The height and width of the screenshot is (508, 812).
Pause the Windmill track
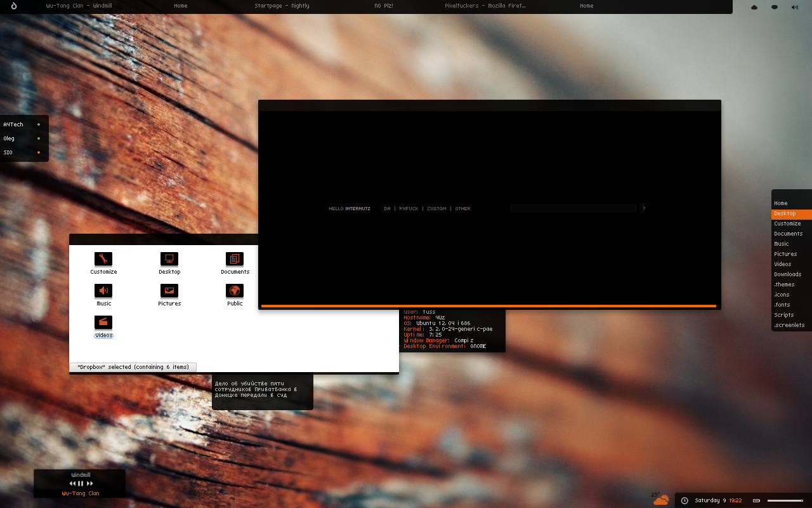(x=81, y=484)
